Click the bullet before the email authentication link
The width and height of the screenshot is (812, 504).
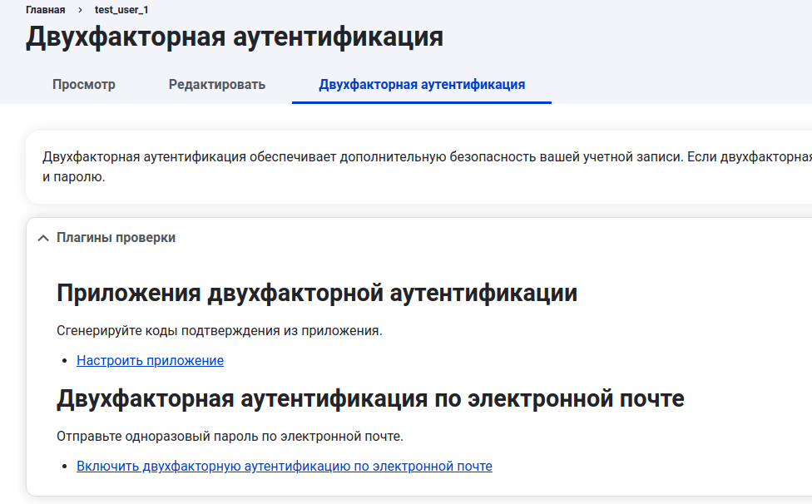[65, 467]
